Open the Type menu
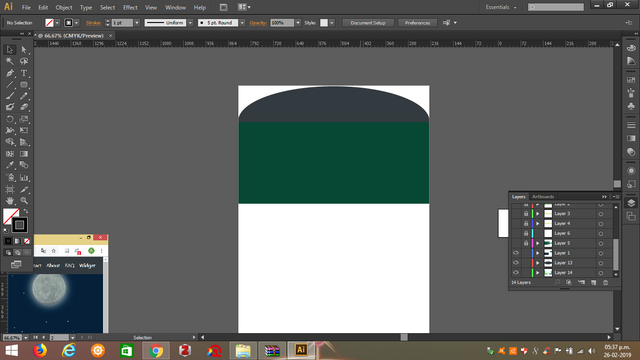 click(x=86, y=7)
